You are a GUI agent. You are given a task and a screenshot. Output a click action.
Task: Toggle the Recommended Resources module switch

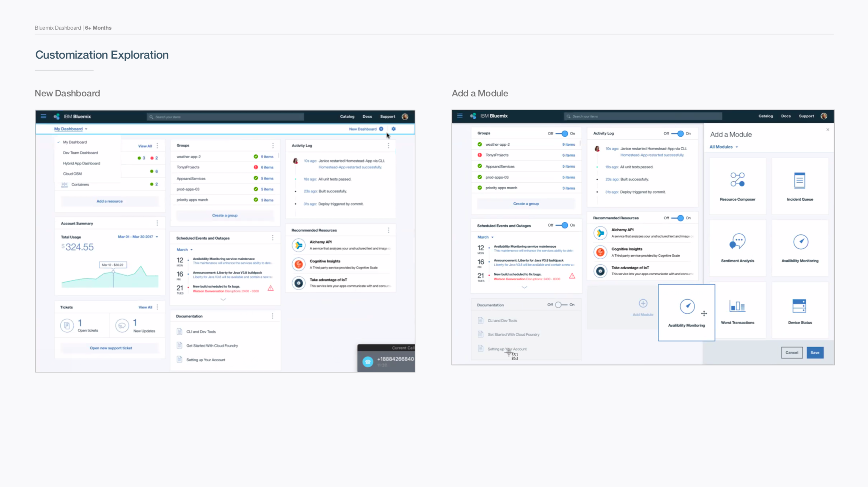[677, 218]
